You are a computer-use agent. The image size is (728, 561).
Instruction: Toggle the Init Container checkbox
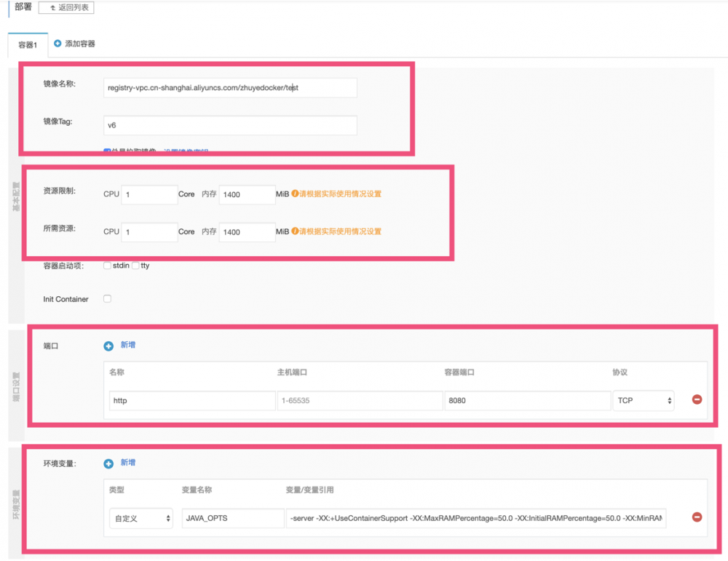[x=107, y=298]
